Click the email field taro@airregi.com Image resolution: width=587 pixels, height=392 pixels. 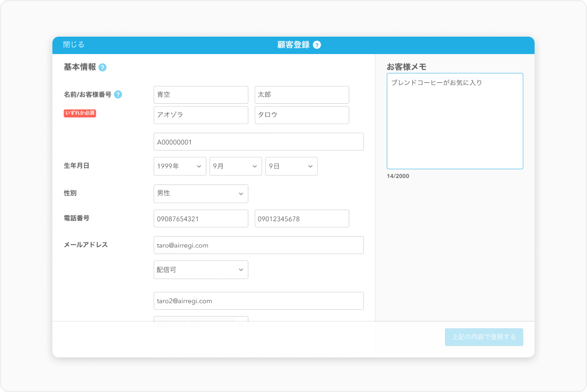coord(258,245)
